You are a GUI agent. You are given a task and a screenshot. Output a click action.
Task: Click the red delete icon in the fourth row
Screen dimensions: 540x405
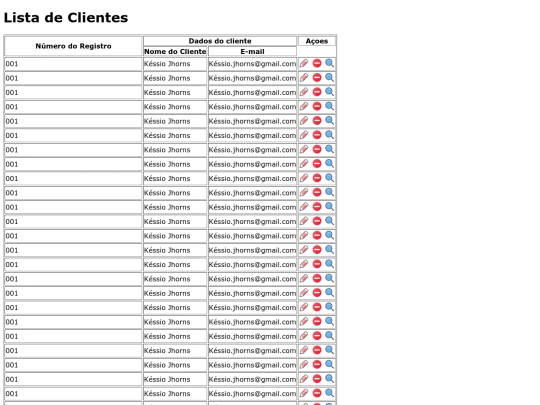(317, 106)
